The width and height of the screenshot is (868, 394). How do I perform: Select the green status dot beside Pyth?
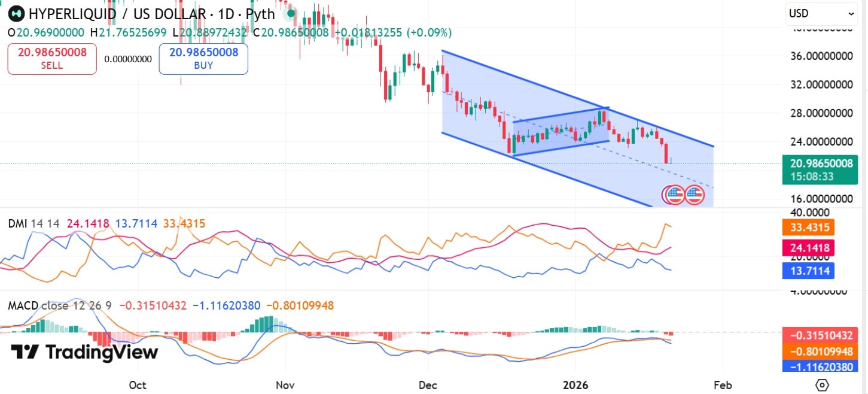[290, 12]
